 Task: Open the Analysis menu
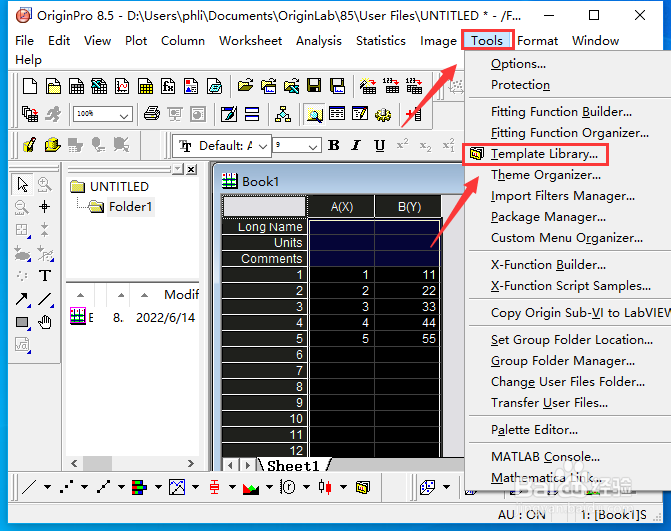click(x=319, y=41)
